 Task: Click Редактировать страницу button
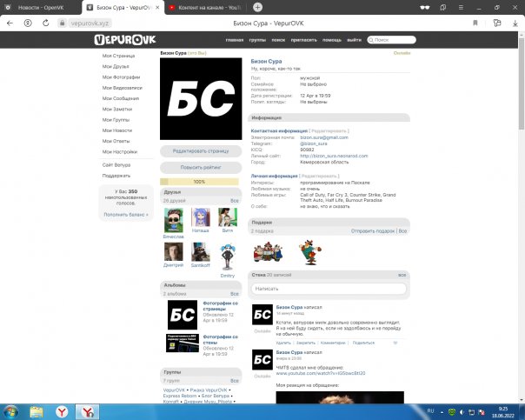coord(201,151)
